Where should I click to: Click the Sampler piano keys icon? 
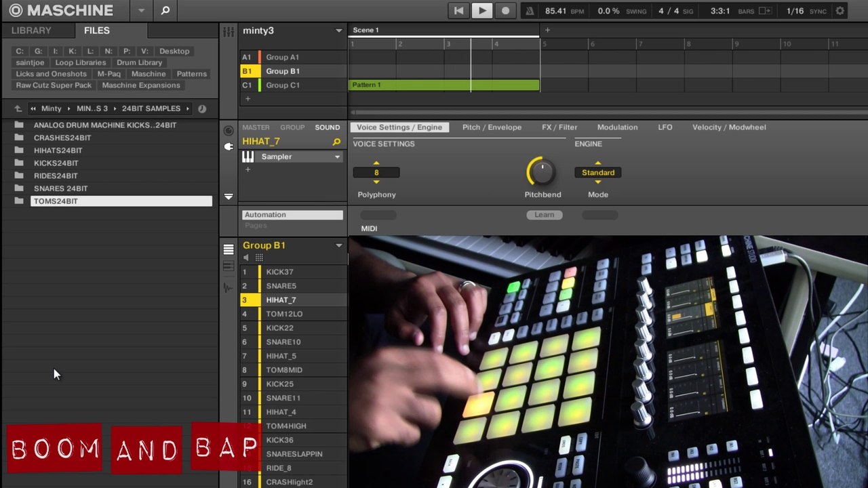click(248, 157)
